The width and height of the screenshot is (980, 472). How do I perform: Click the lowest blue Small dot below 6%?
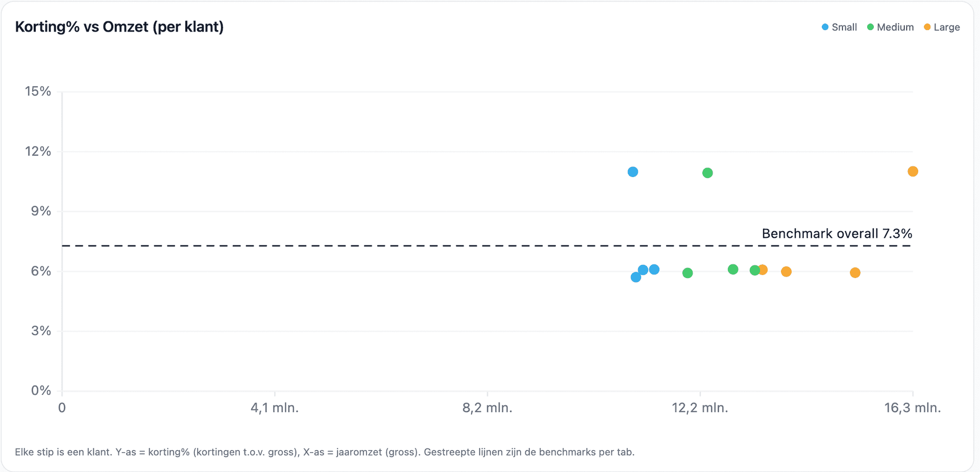(x=635, y=277)
